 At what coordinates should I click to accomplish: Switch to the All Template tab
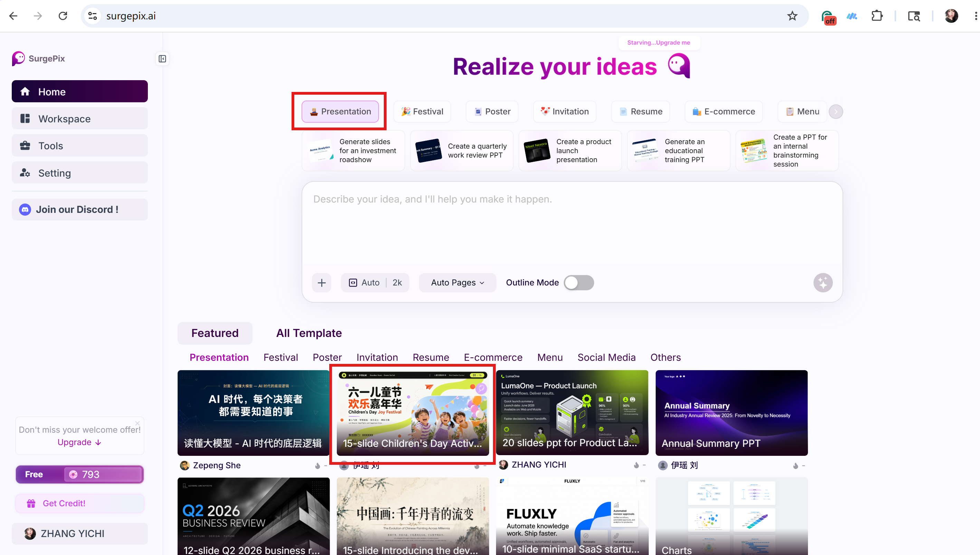308,333
